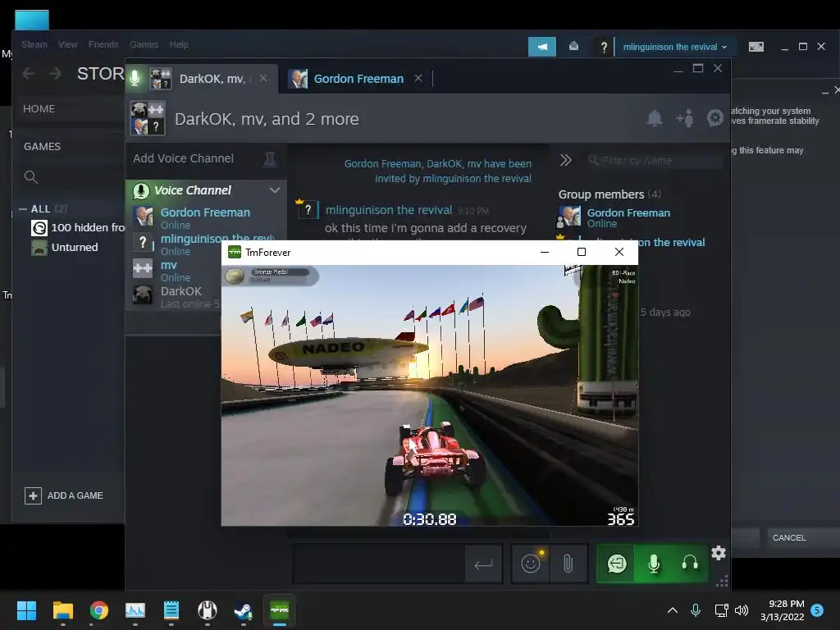Image resolution: width=840 pixels, height=630 pixels.
Task: Click Add Voice Channel
Action: coord(183,158)
